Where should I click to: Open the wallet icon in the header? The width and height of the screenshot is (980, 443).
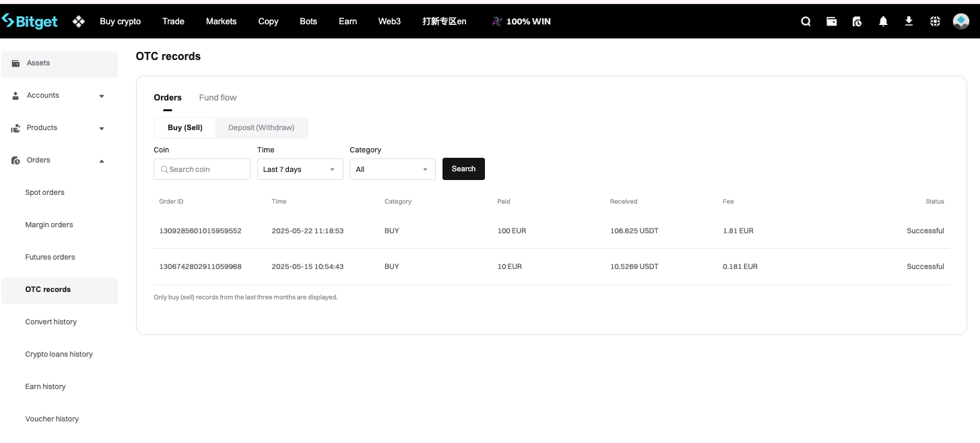click(x=831, y=22)
